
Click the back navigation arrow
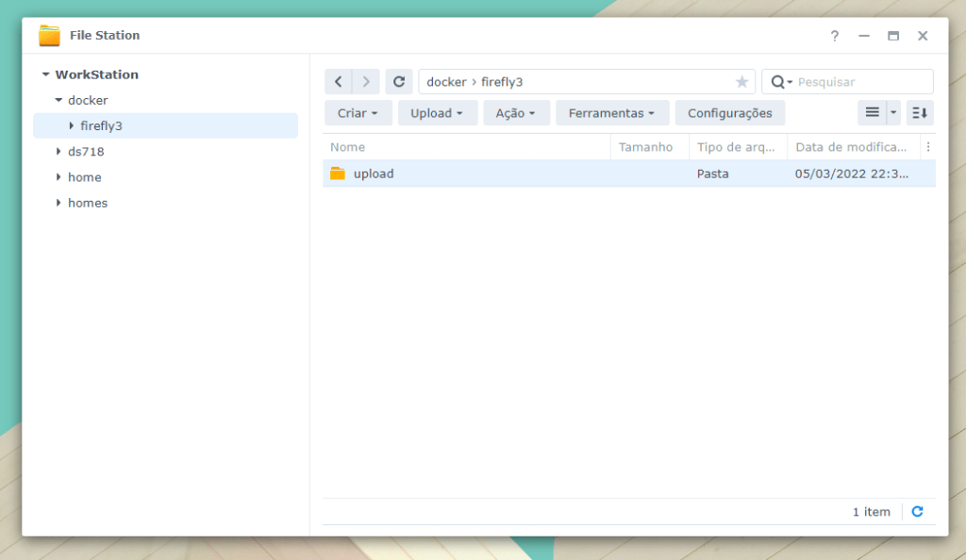pyautogui.click(x=339, y=82)
